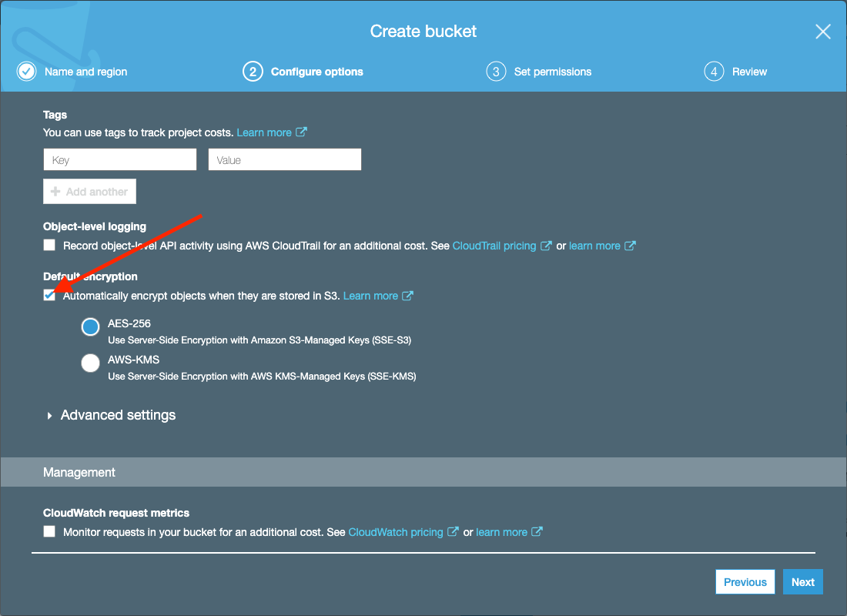Jump to Set permissions step

click(x=553, y=72)
